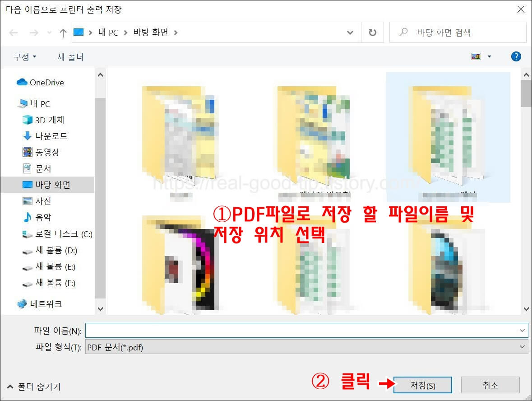Select '내 PC' in navigation pane
532x401 pixels.
coord(40,103)
